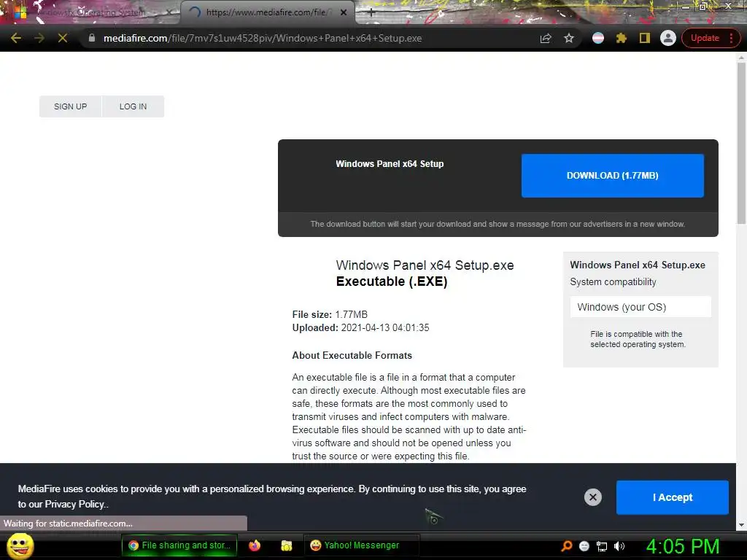Toggle the browser side panel

point(645,38)
